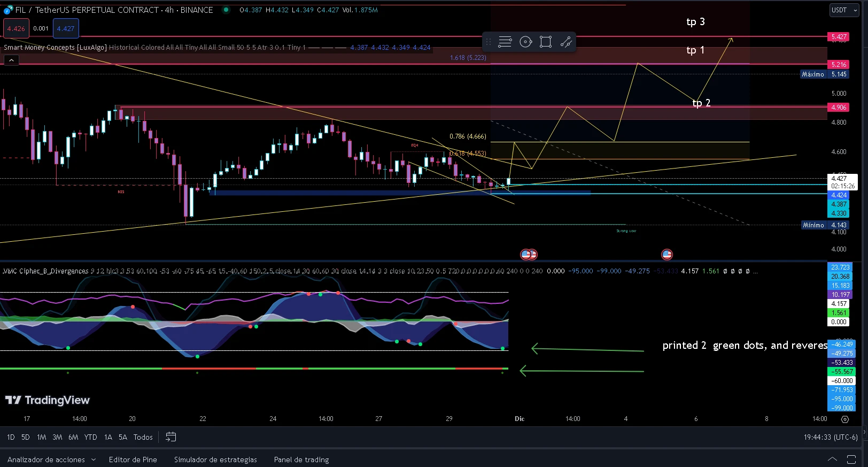Open the USDT currency dropdown
Viewport: 868px width, 467px height.
844,10
